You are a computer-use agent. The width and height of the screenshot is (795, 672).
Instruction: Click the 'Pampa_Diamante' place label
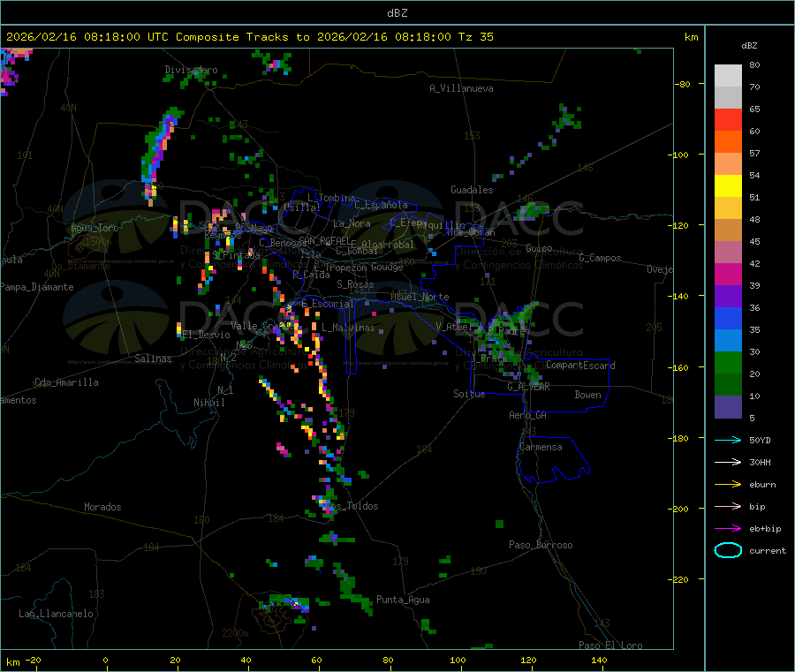pos(36,287)
